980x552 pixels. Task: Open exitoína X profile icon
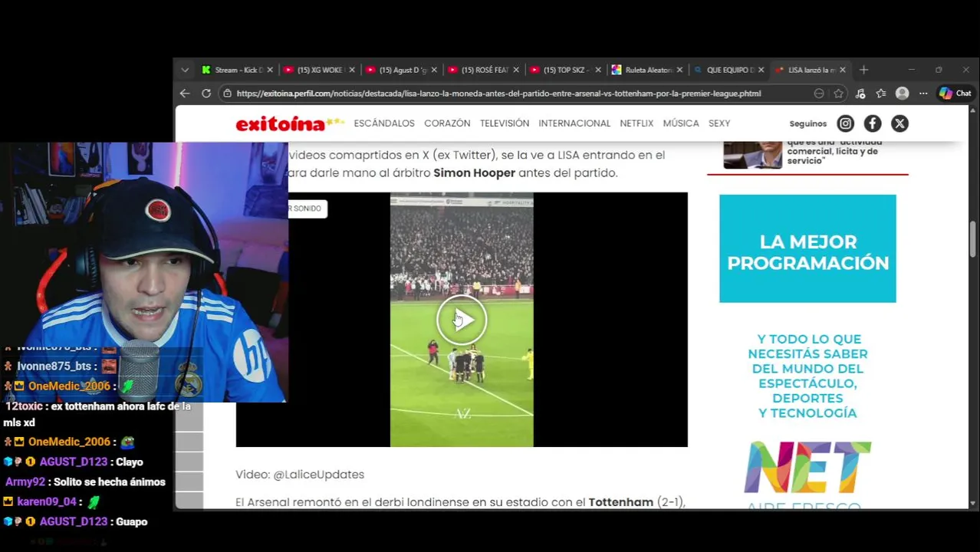coord(899,123)
